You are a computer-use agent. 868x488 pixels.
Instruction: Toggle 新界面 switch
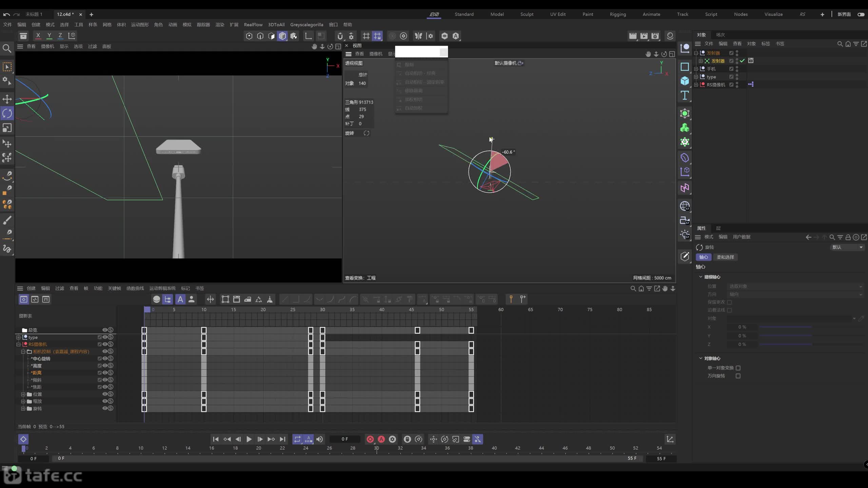861,14
